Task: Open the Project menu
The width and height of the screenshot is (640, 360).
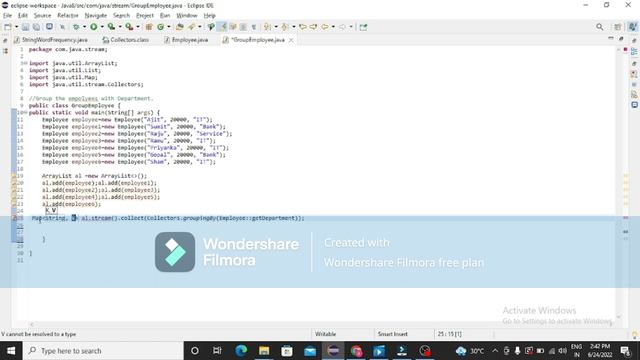Action: (145, 16)
